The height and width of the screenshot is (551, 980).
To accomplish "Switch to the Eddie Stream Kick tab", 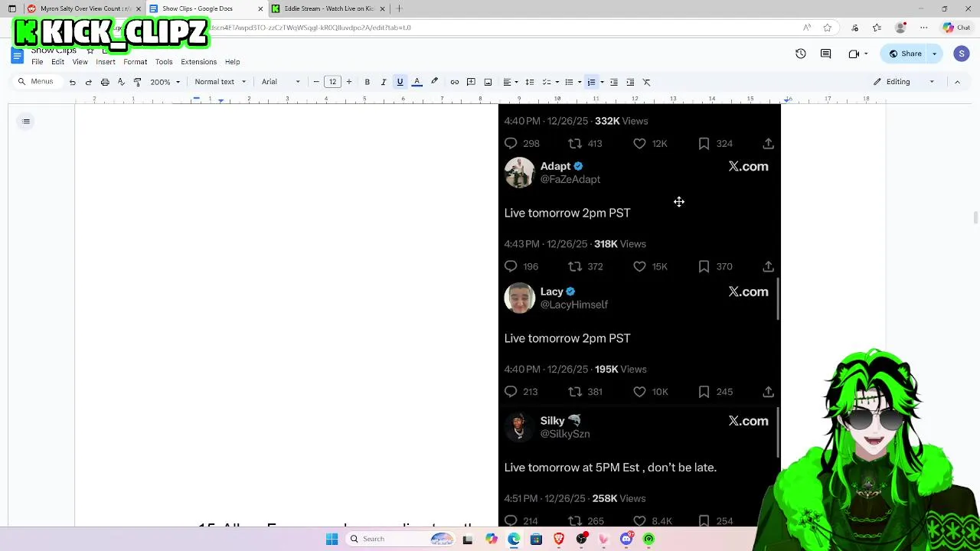I will point(328,8).
